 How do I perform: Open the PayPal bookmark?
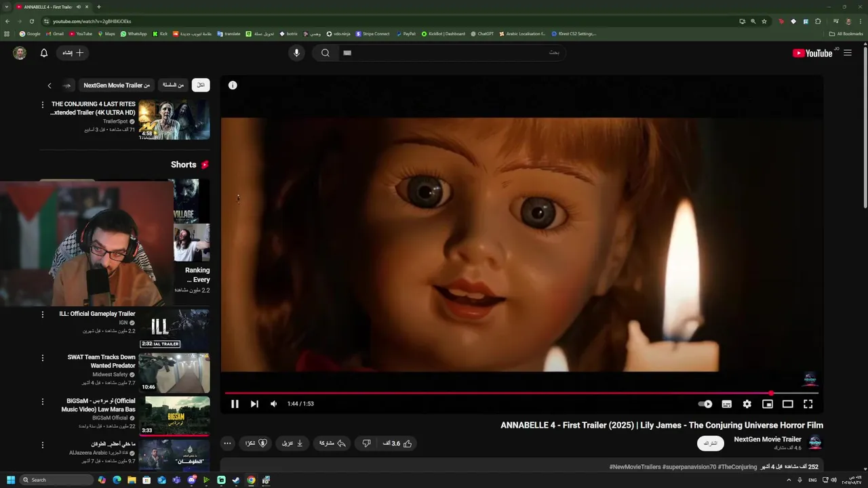(x=406, y=34)
